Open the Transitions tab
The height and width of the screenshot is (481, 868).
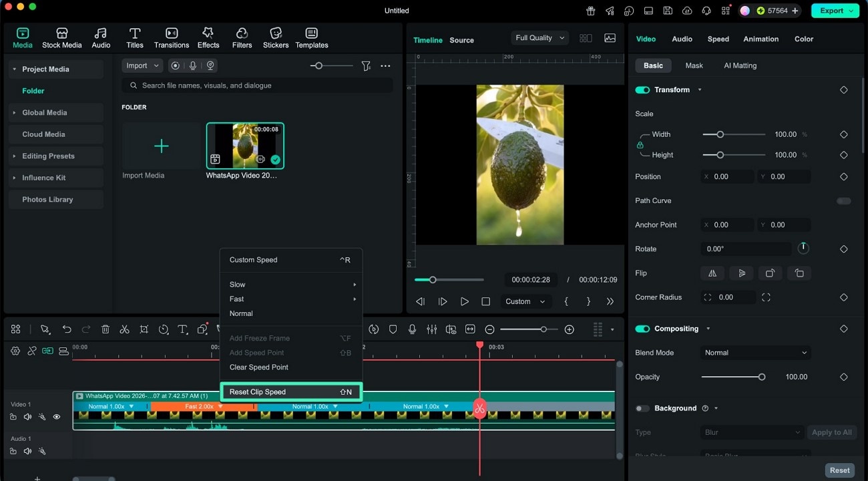[x=172, y=38]
